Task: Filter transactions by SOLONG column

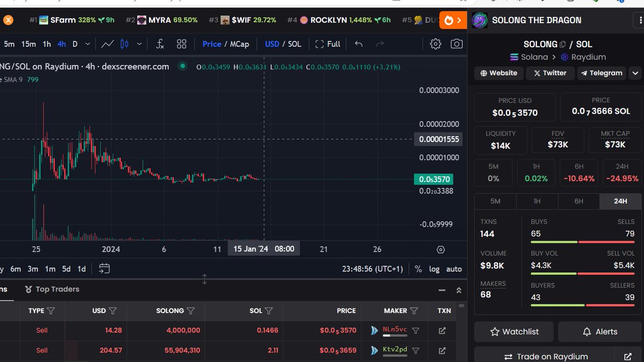Action: pyautogui.click(x=191, y=311)
